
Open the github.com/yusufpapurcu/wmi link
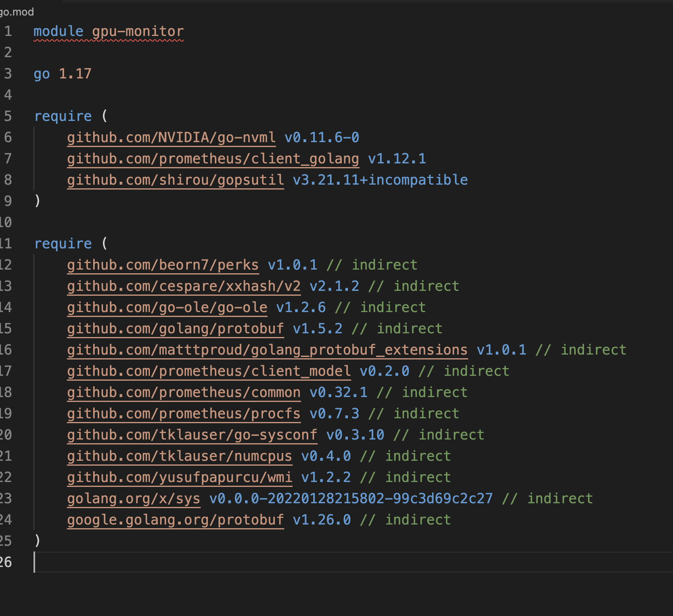click(180, 478)
